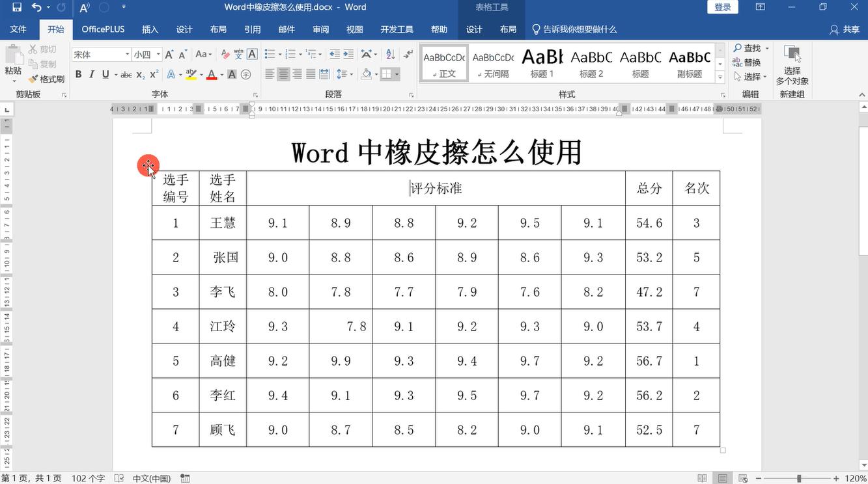Increase font size with the grow font icon
This screenshot has height=484, width=868.
point(169,55)
